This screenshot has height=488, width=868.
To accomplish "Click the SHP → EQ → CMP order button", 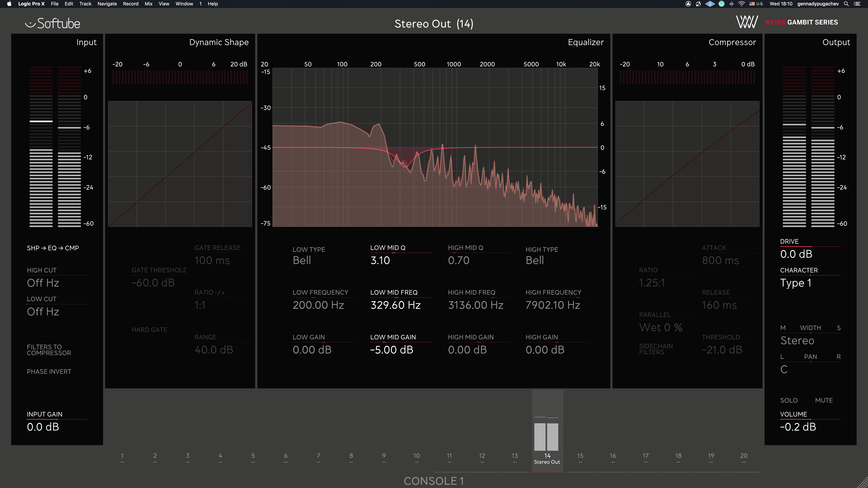I will pyautogui.click(x=53, y=248).
